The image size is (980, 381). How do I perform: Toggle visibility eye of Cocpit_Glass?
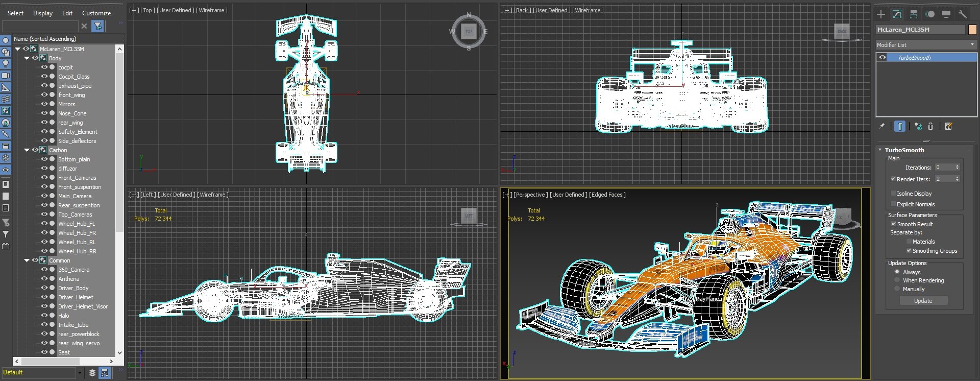pos(44,76)
